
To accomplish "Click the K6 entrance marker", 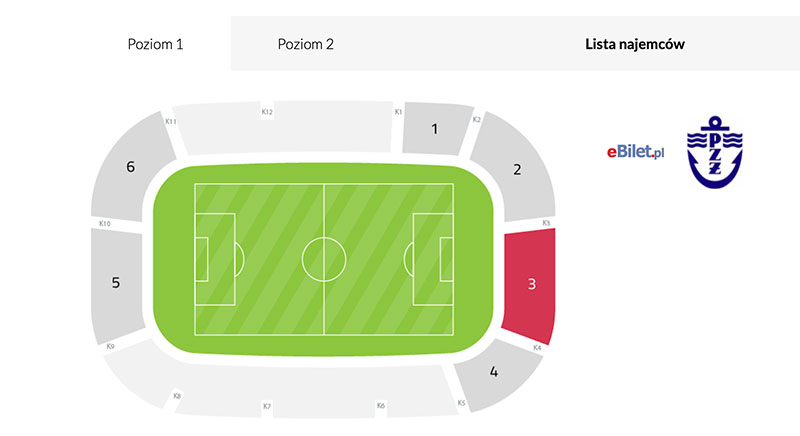I will (381, 405).
